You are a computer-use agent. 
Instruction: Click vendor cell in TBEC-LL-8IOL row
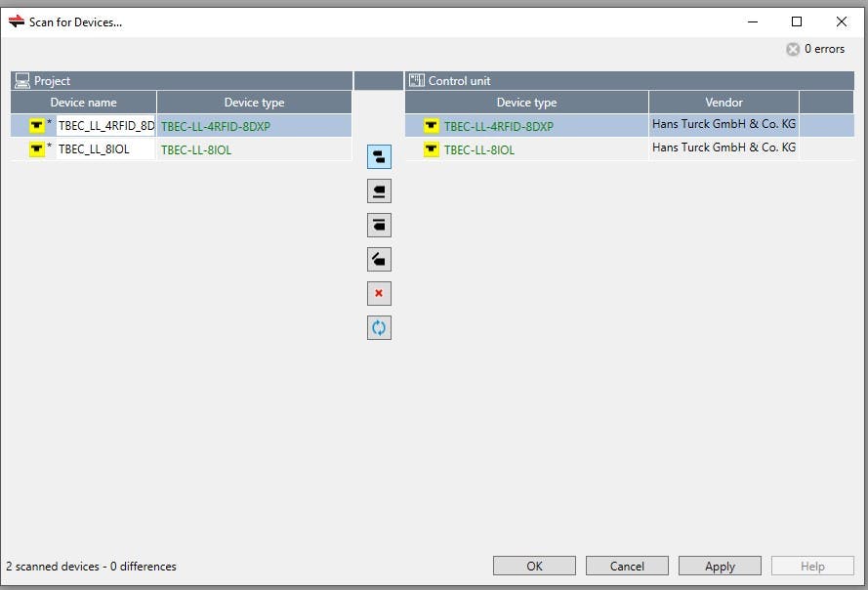723,149
